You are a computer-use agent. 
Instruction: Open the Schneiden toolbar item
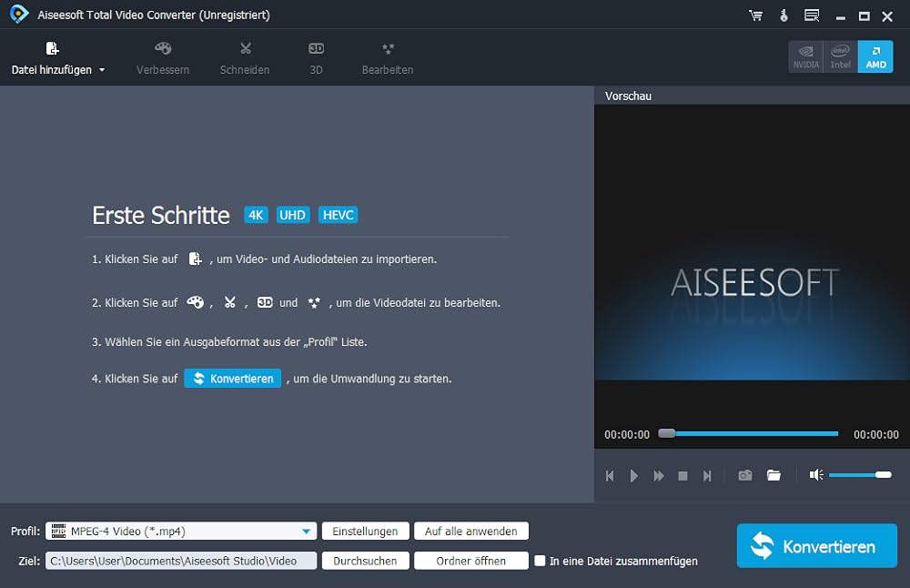[x=245, y=57]
